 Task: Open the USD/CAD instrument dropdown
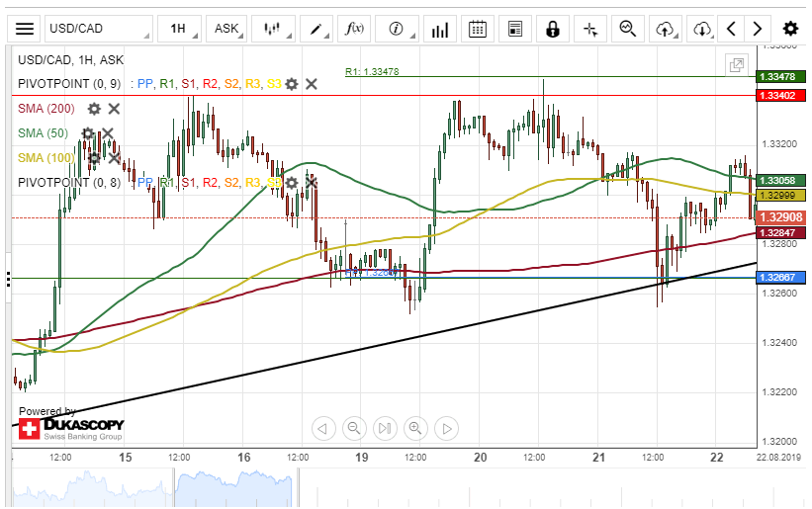(99, 29)
